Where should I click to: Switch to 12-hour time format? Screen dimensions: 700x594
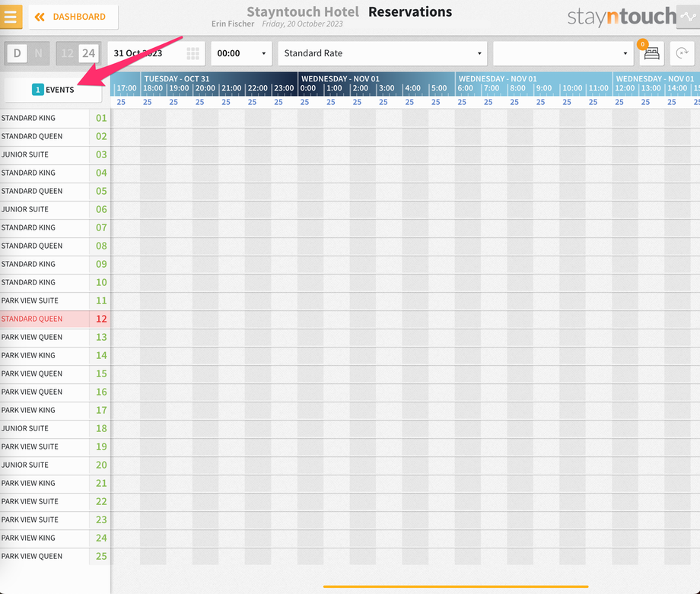click(x=68, y=53)
